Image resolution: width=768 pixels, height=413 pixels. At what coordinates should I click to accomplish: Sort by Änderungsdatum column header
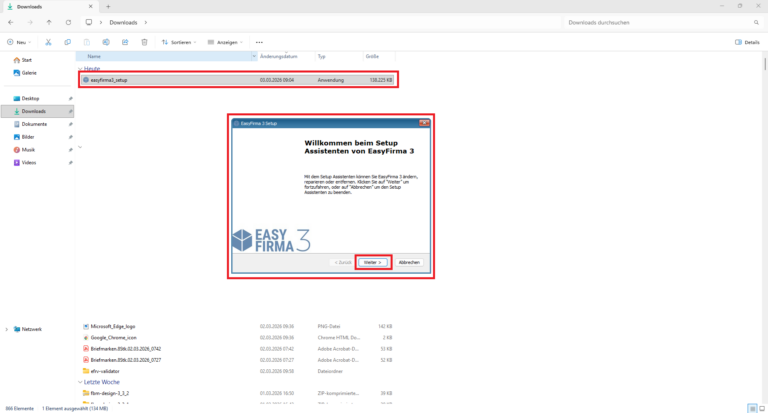279,56
